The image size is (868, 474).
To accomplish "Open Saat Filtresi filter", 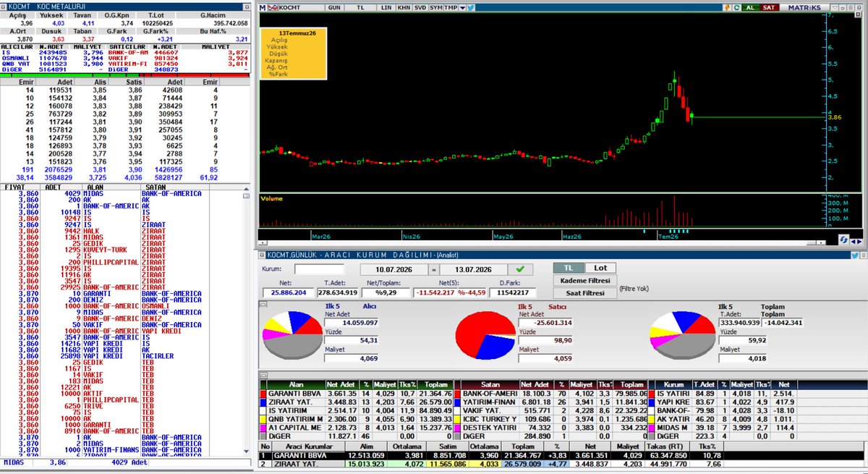I will 584,293.
